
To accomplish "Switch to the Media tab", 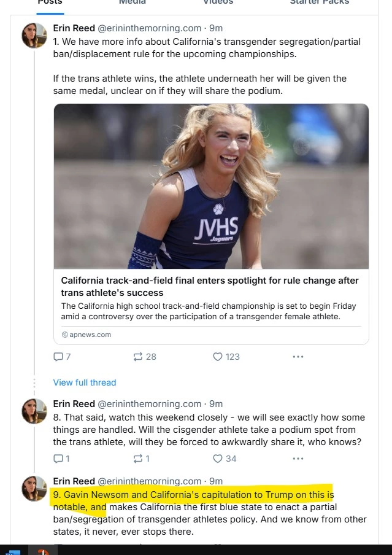I will pos(132,2).
